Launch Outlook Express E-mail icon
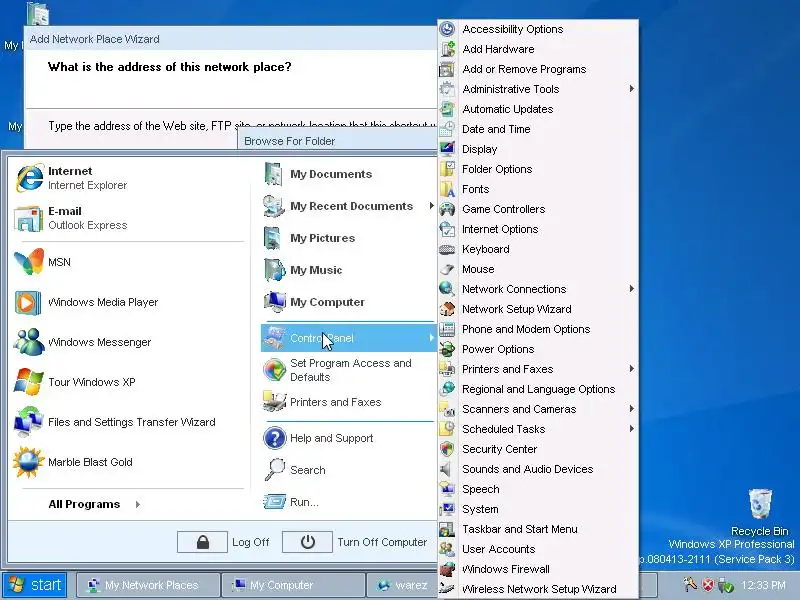Screen dimensions: 800x600 28,218
